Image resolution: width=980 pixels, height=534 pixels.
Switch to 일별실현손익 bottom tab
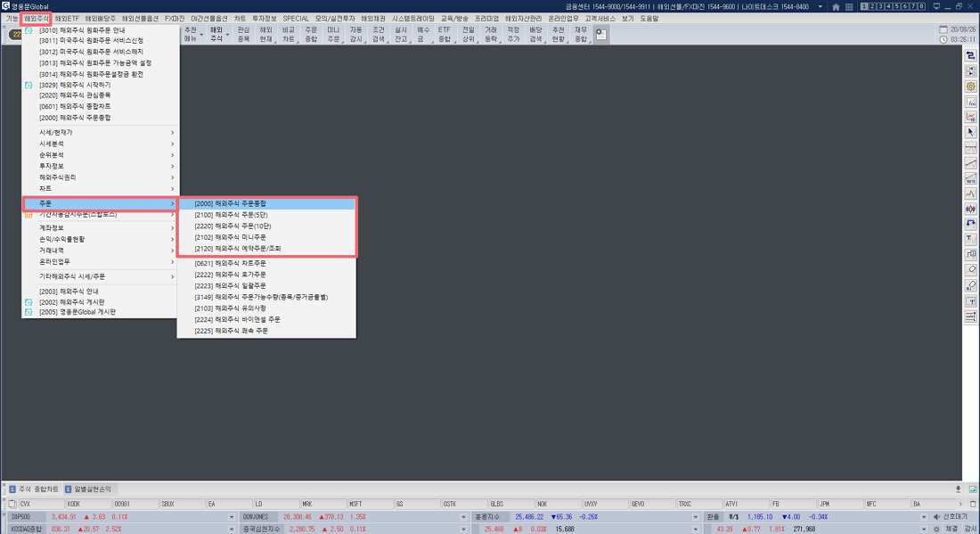pos(89,489)
